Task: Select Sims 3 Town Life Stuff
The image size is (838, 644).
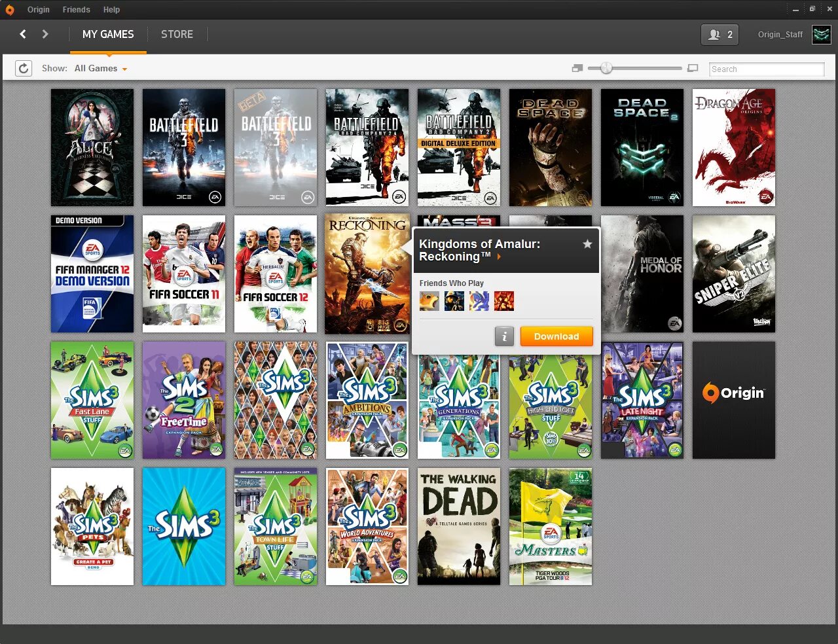Action: (276, 527)
